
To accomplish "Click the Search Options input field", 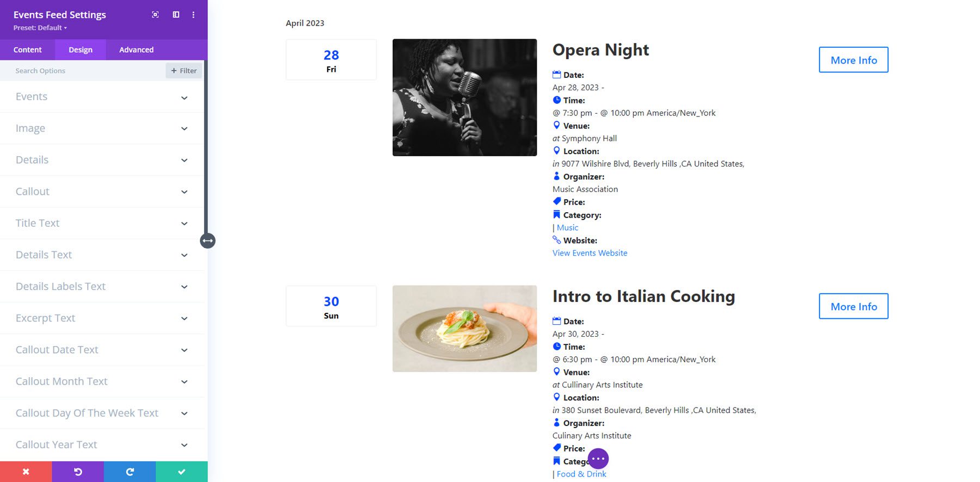I will pos(87,71).
